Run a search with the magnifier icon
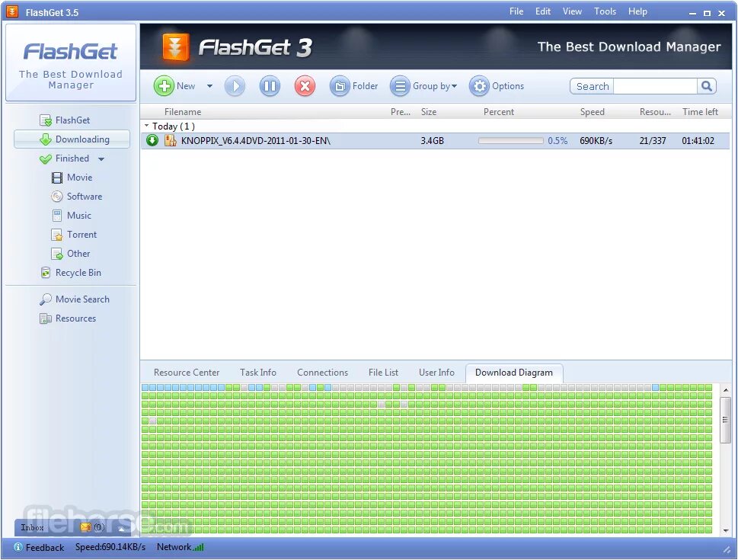Screen dimensions: 738x560 tap(707, 85)
